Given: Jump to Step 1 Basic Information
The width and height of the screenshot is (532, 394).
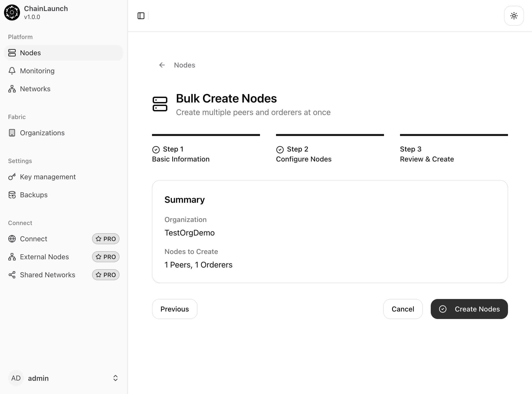Looking at the screenshot, I should 180,154.
